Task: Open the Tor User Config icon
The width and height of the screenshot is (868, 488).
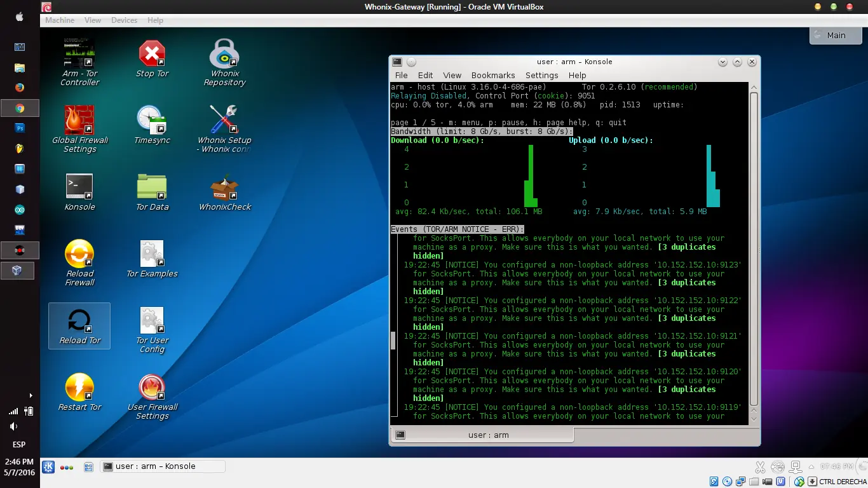Action: click(x=152, y=330)
